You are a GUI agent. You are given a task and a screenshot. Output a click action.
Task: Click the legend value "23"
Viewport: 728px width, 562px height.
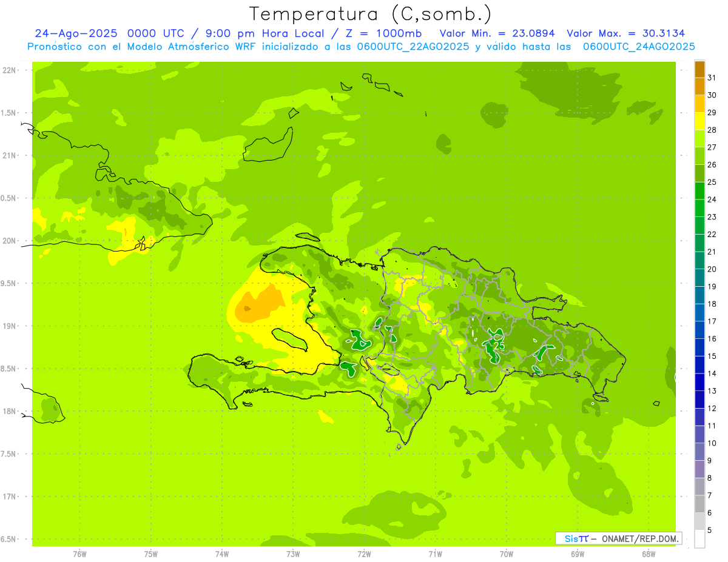click(712, 217)
